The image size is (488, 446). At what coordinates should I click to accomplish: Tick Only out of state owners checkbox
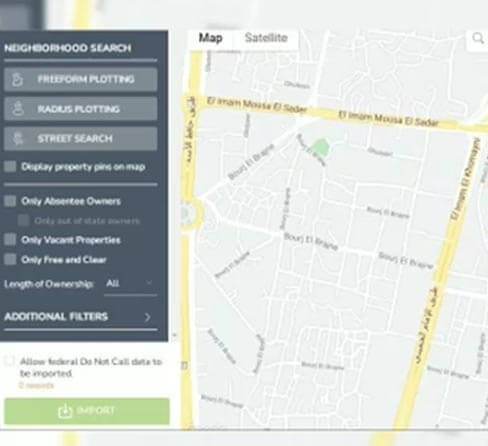(x=23, y=220)
